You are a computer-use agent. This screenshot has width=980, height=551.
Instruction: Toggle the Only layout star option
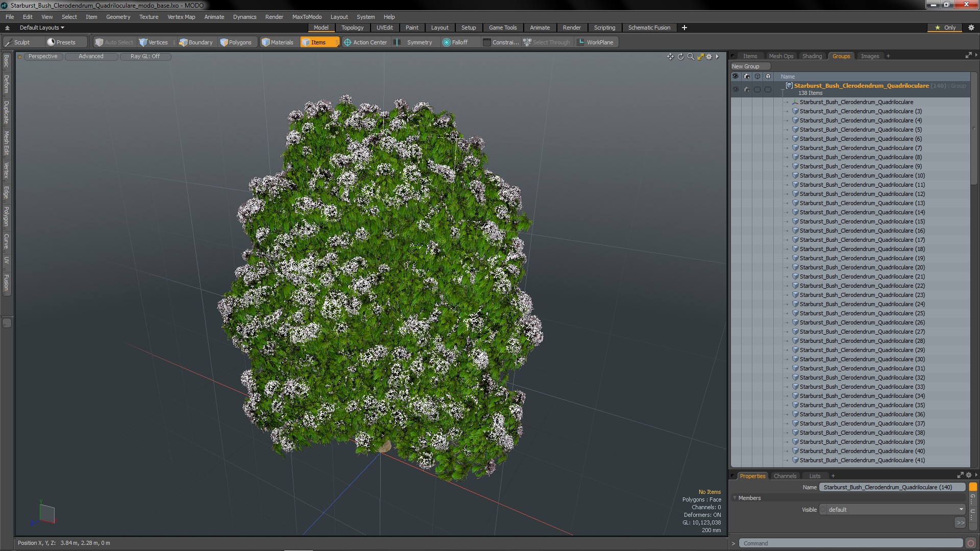(945, 28)
